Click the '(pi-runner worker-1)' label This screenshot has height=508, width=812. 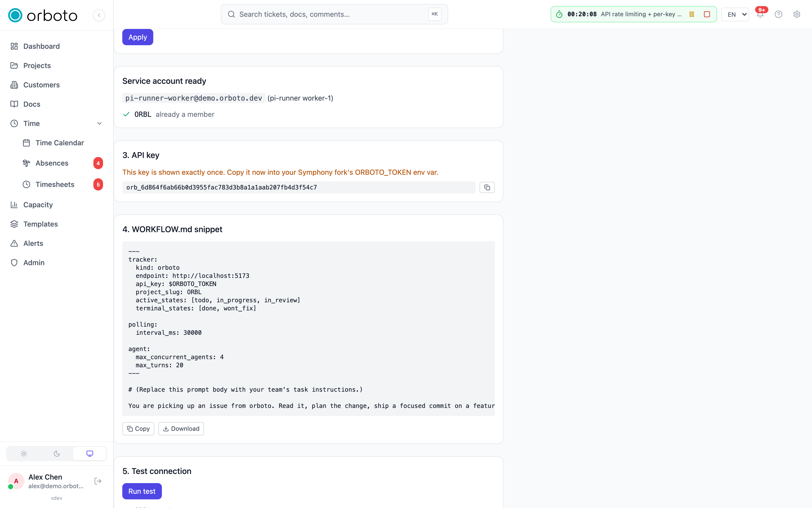[300, 98]
